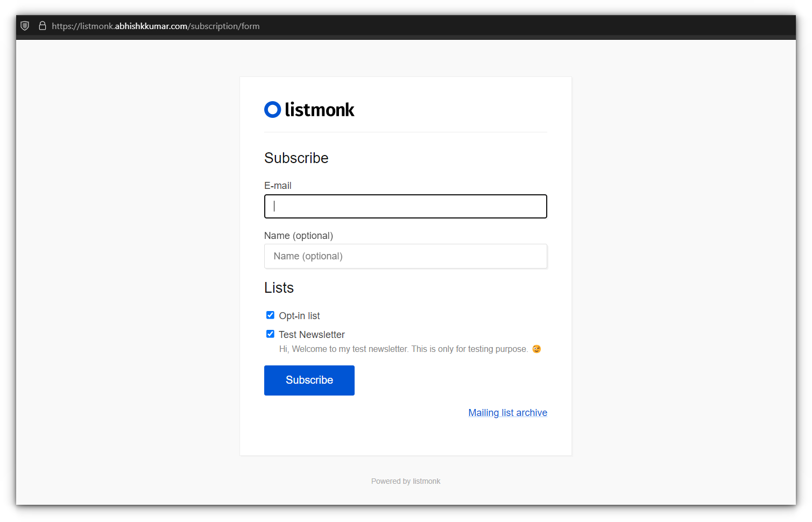This screenshot has height=522, width=812.
Task: Click into the Name (optional) text box
Action: point(405,256)
